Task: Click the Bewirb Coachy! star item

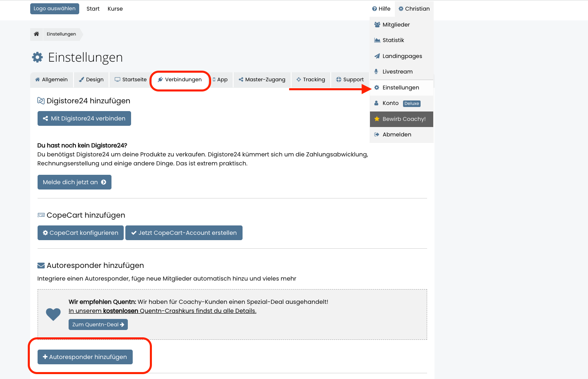Action: (x=401, y=119)
